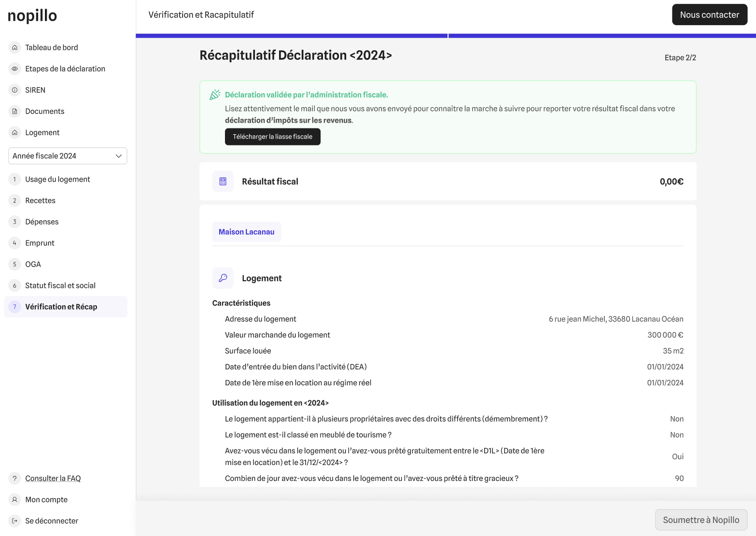Go to step 2 Recettes
This screenshot has width=756, height=536.
pos(40,200)
